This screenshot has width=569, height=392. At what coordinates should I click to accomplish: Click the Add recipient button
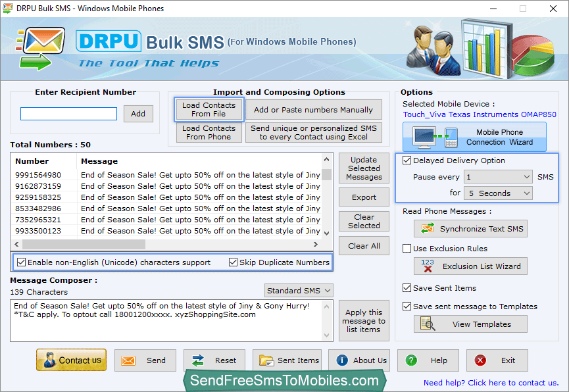(x=138, y=114)
